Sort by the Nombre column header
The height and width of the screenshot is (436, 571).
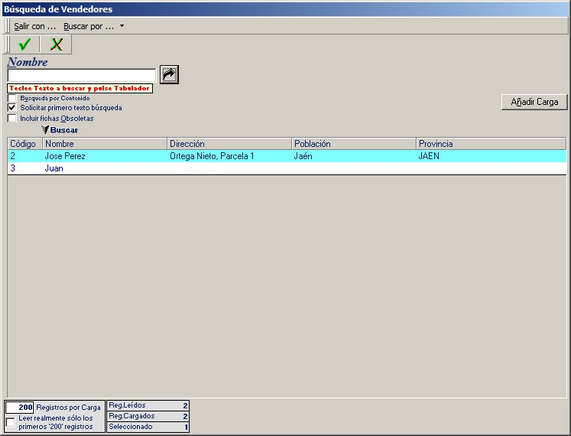[105, 144]
